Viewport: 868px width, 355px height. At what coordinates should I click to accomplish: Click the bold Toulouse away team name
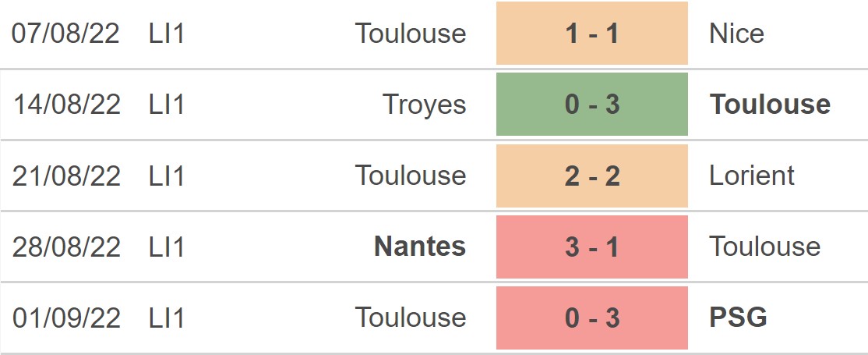pyautogui.click(x=770, y=105)
